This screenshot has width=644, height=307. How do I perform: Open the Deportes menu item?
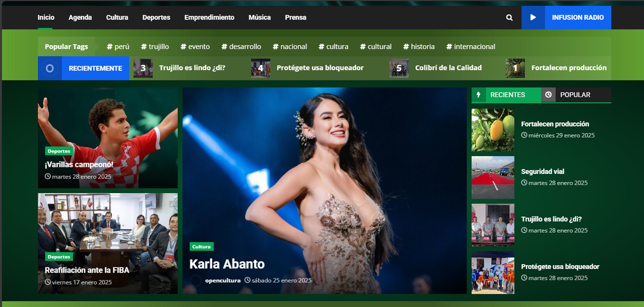[x=156, y=18]
